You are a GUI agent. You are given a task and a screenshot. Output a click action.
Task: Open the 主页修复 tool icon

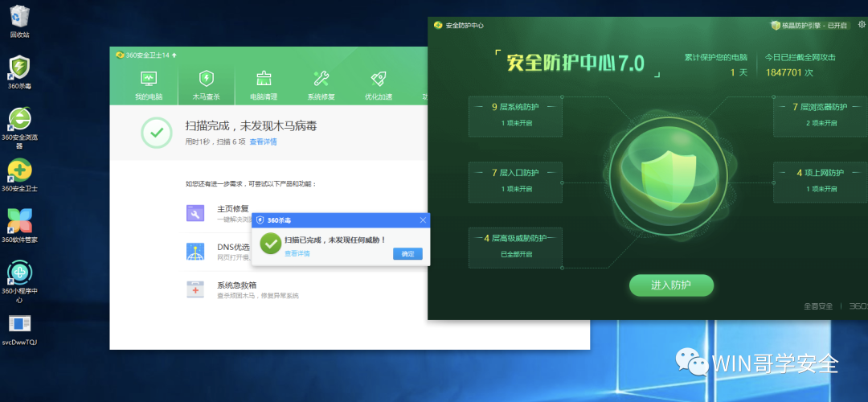(x=195, y=212)
